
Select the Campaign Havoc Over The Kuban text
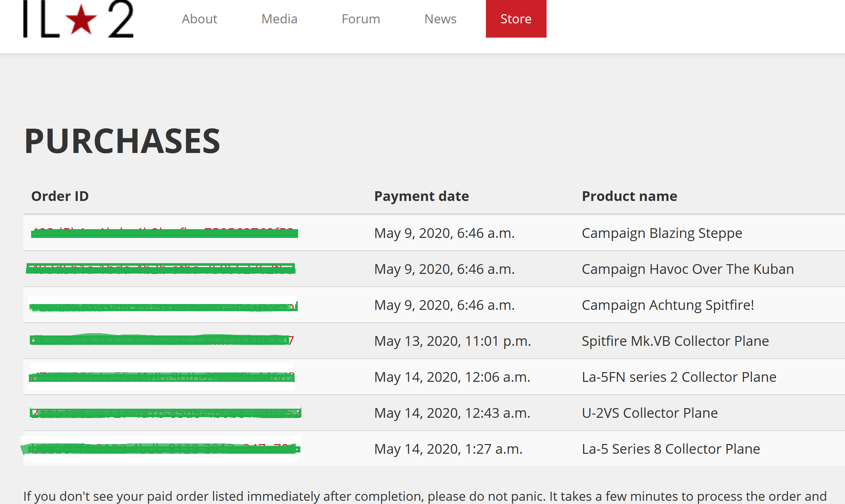pos(688,269)
